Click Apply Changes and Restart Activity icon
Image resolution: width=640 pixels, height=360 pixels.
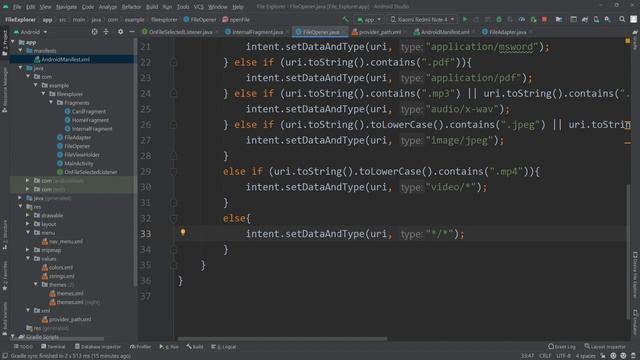tap(476, 19)
